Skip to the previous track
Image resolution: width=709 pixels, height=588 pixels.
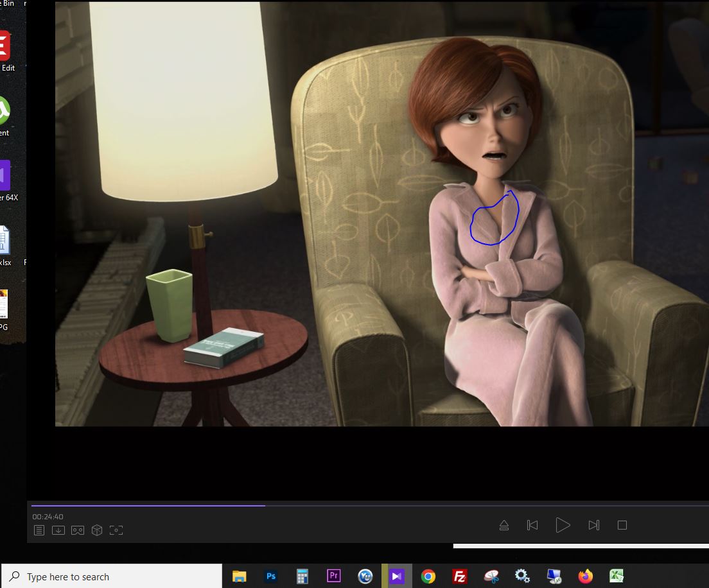[x=532, y=525]
